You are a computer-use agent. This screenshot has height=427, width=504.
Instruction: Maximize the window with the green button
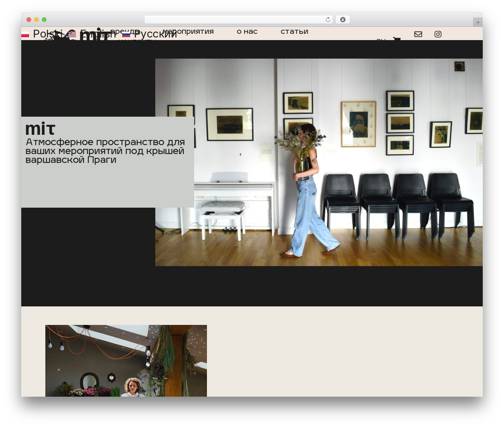click(x=44, y=20)
